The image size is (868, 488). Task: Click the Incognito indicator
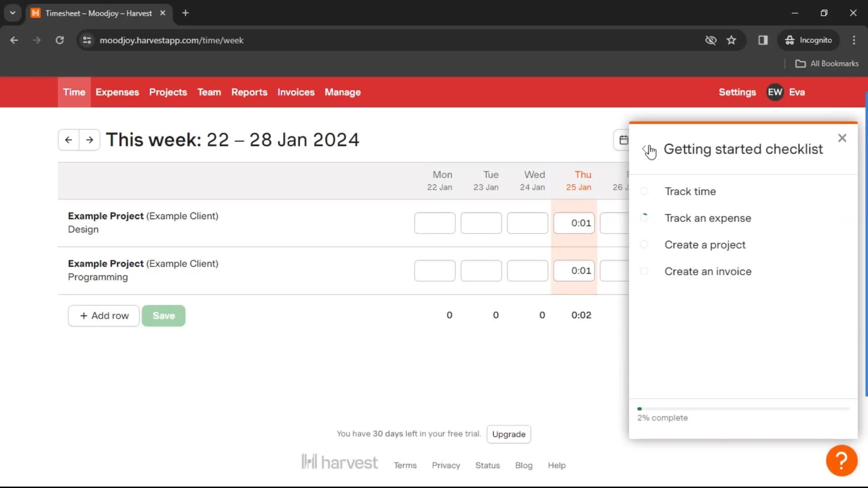808,40
